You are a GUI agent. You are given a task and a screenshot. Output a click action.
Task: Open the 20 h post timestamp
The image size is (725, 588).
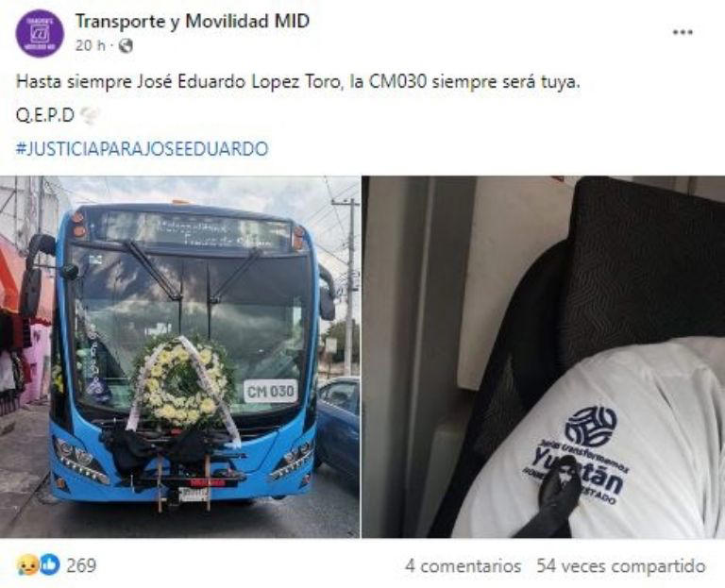point(91,45)
